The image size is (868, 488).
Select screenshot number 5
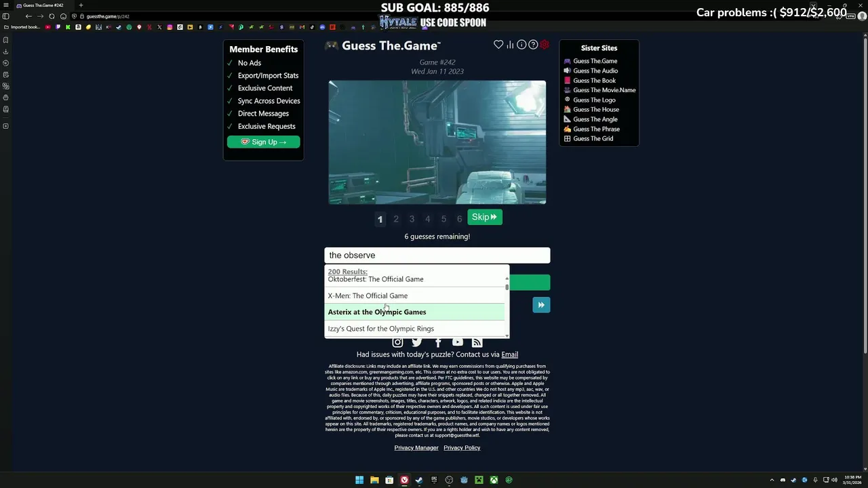coord(443,218)
